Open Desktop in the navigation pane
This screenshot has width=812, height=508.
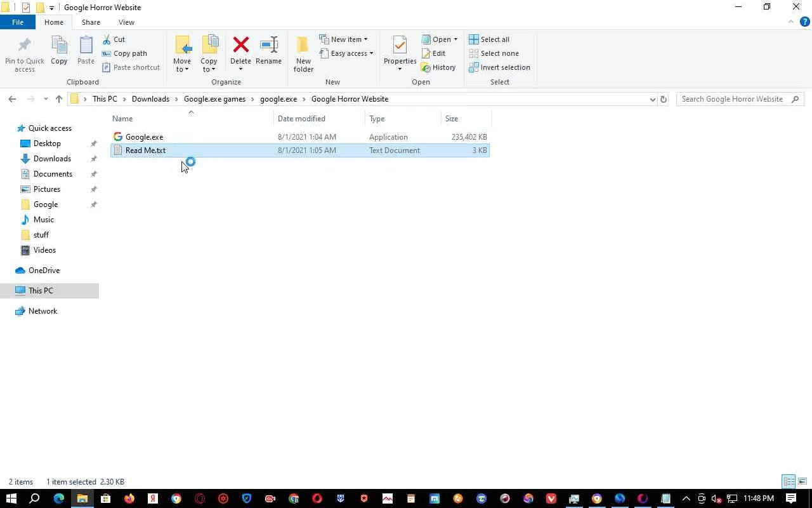[x=47, y=144]
